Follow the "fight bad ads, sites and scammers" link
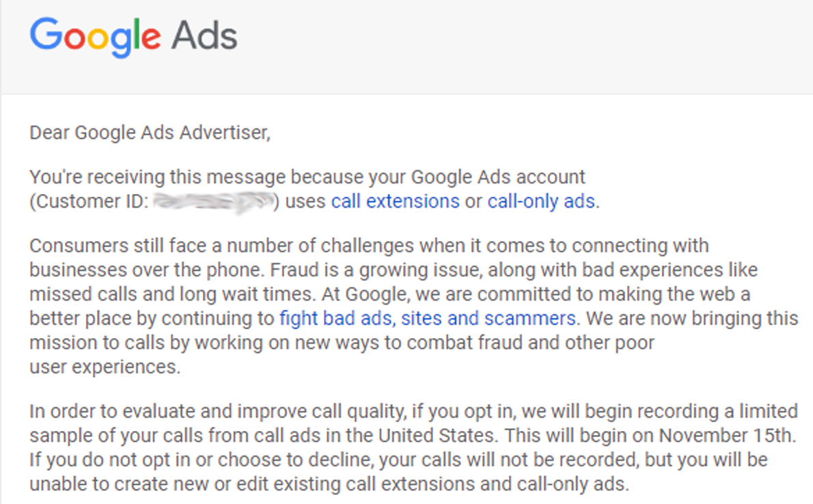This screenshot has height=504, width=813. coord(428,318)
